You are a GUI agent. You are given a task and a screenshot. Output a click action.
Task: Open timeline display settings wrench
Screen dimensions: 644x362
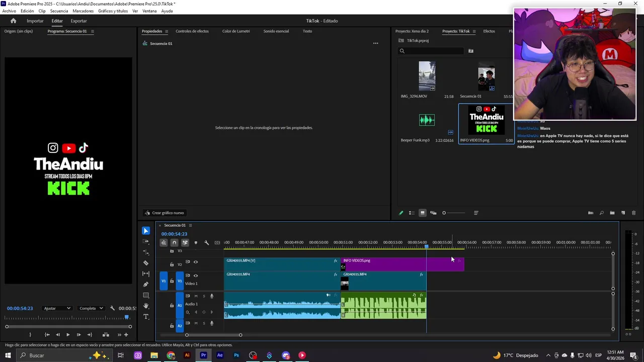tap(206, 242)
